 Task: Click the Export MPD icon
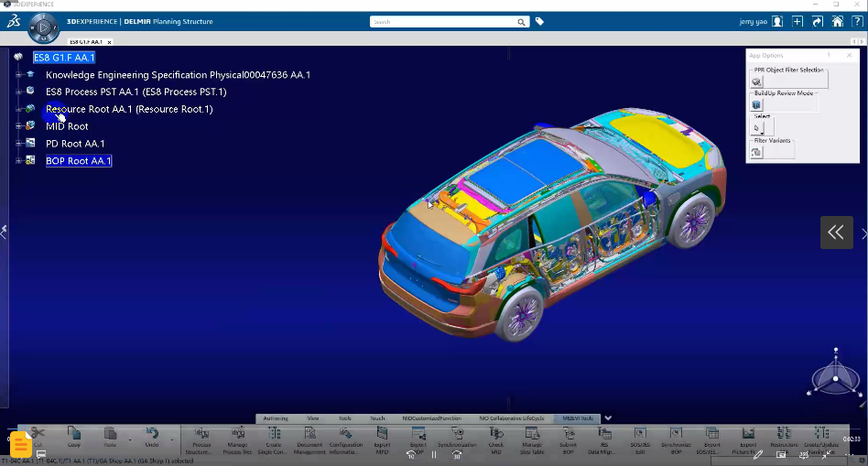pyautogui.click(x=382, y=433)
